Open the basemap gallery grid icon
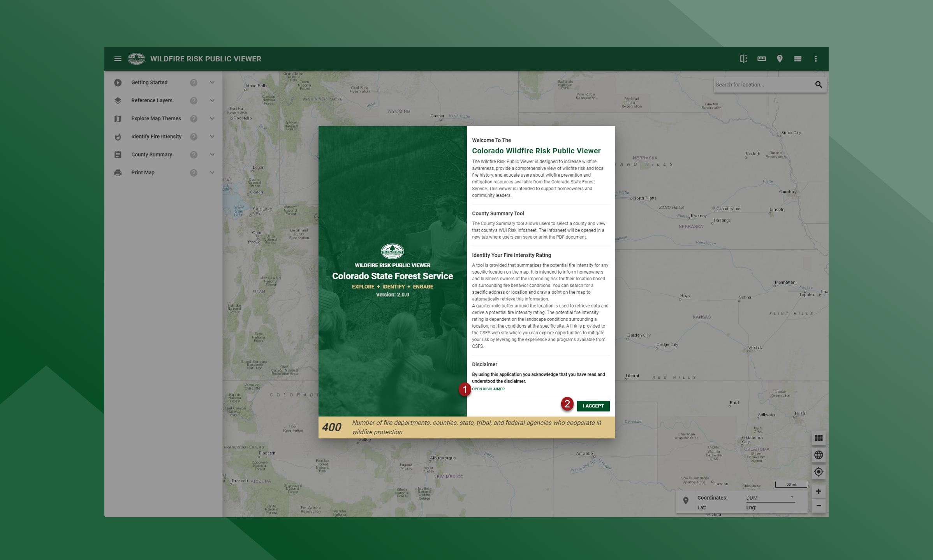This screenshot has height=560, width=933. pyautogui.click(x=819, y=438)
